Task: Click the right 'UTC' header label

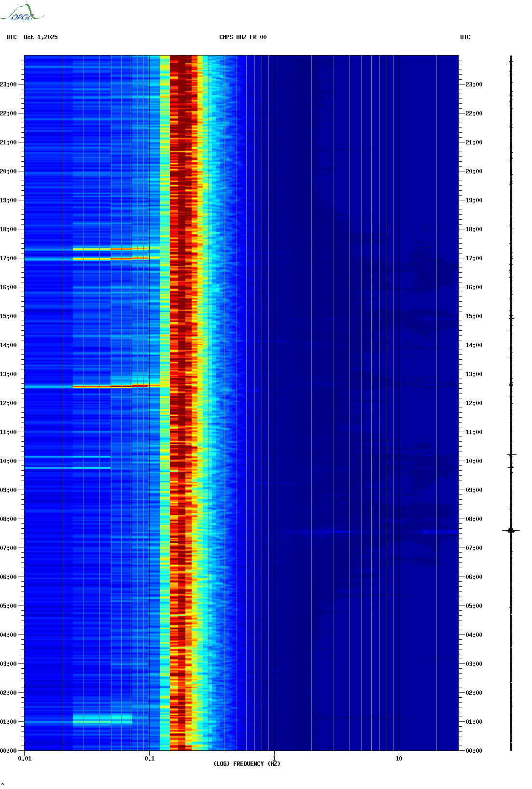Action: [x=465, y=37]
